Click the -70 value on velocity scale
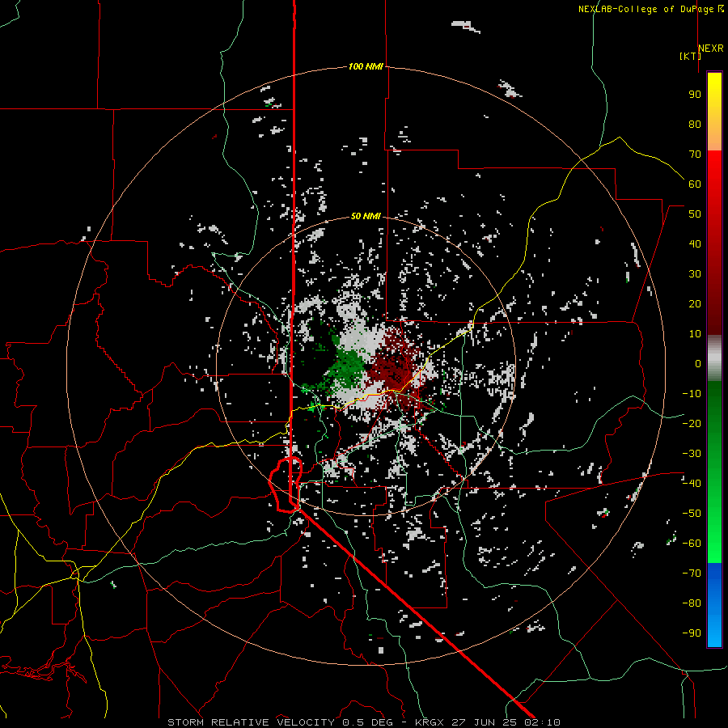This screenshot has height=728, width=728. pyautogui.click(x=692, y=574)
